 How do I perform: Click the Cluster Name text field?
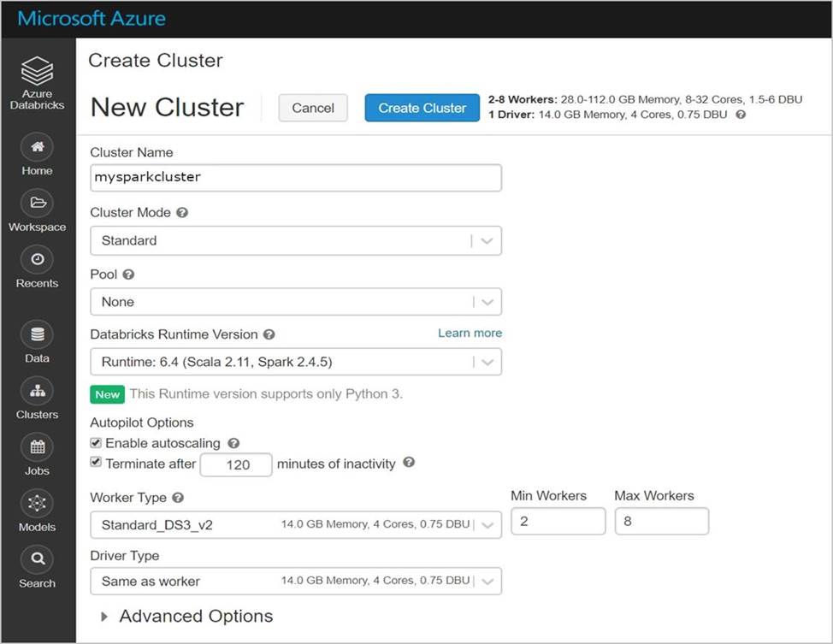295,177
